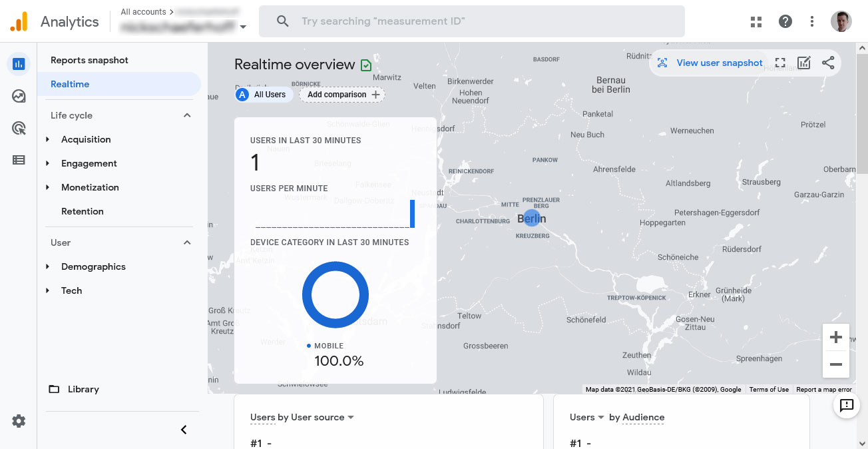Zoom out on the map with minus
The image size is (868, 449).
point(836,364)
